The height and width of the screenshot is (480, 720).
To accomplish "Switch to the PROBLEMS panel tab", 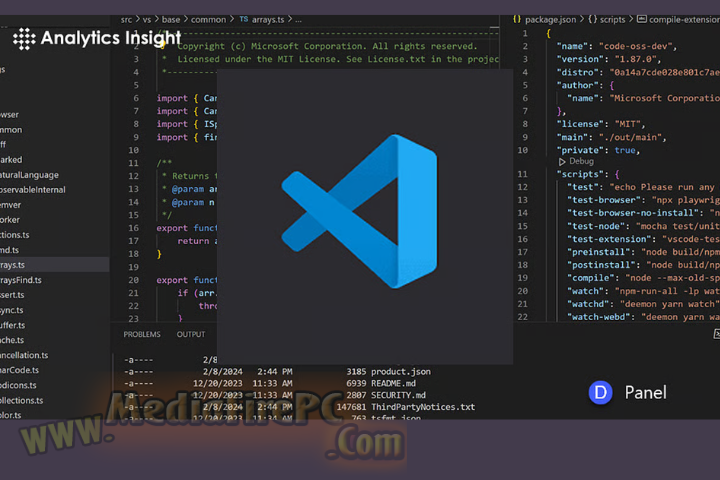I will (142, 334).
